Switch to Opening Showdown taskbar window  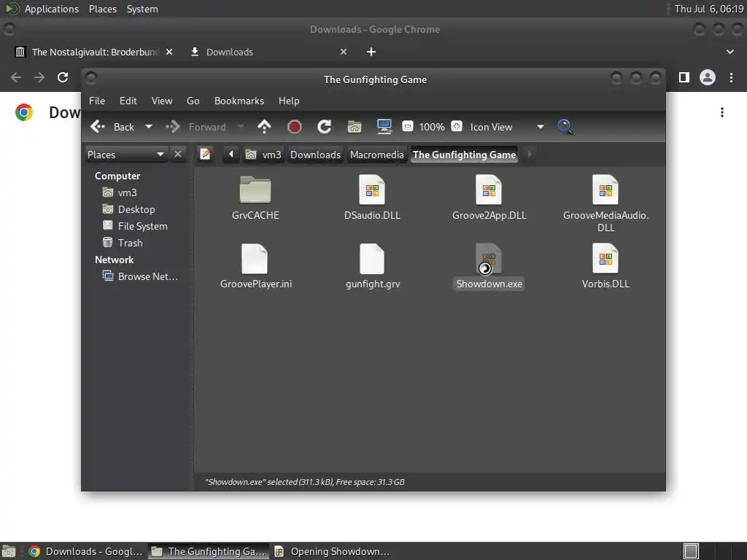[333, 551]
